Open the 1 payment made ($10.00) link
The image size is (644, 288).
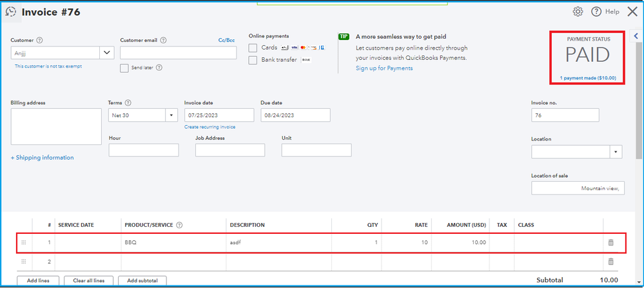click(588, 78)
